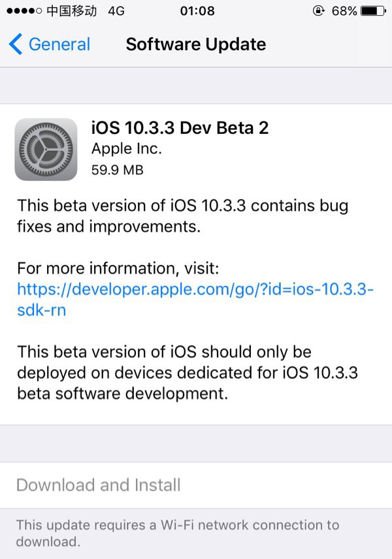Tap the 01:08 clock in status bar

click(197, 11)
